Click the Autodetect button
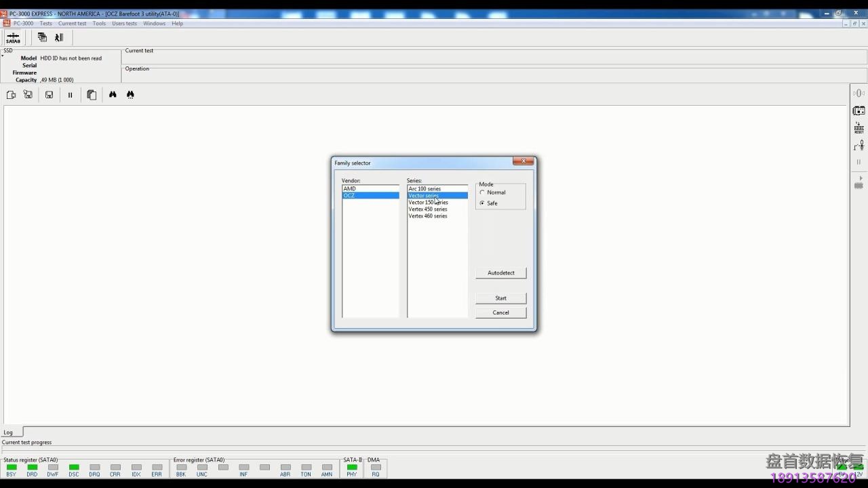 500,273
